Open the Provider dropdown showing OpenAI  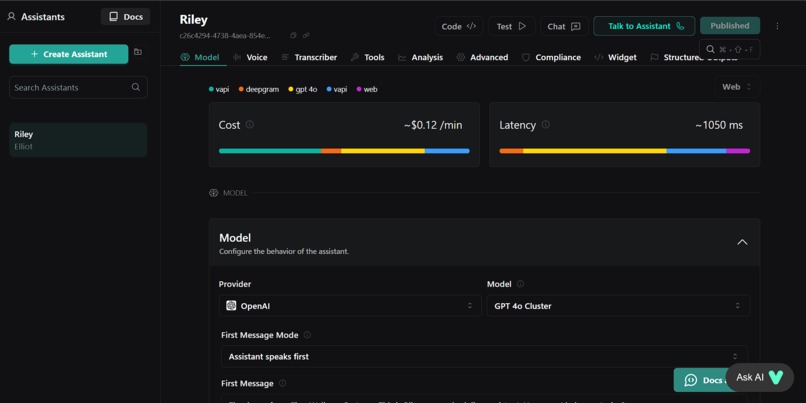pyautogui.click(x=350, y=306)
